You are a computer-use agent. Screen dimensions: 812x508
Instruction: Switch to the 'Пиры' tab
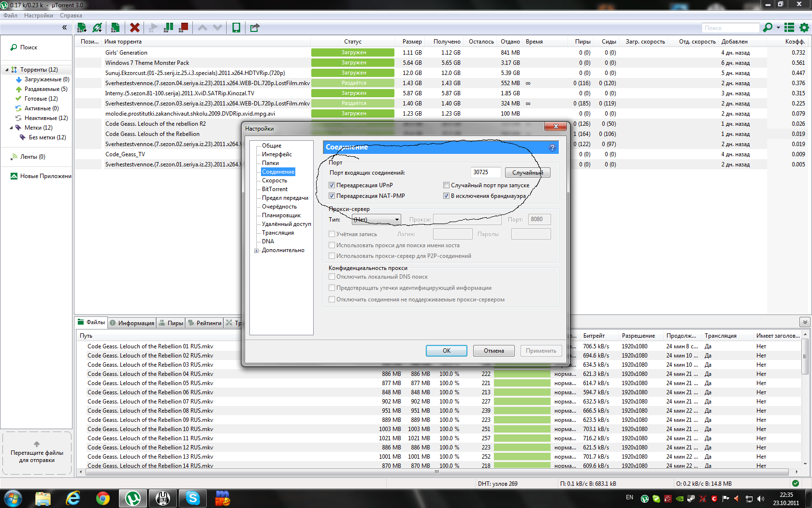[171, 323]
